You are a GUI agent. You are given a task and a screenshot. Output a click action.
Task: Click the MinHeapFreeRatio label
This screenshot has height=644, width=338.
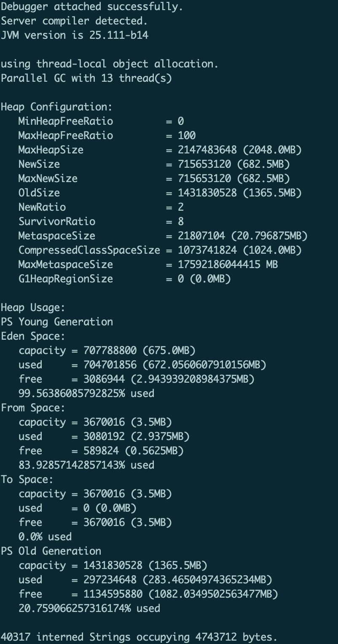tap(65, 121)
